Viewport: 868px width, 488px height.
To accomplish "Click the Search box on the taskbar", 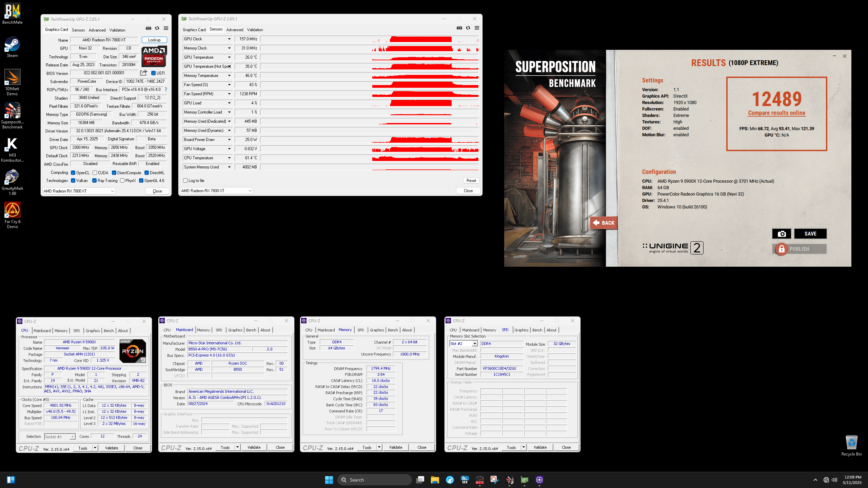I will (375, 480).
